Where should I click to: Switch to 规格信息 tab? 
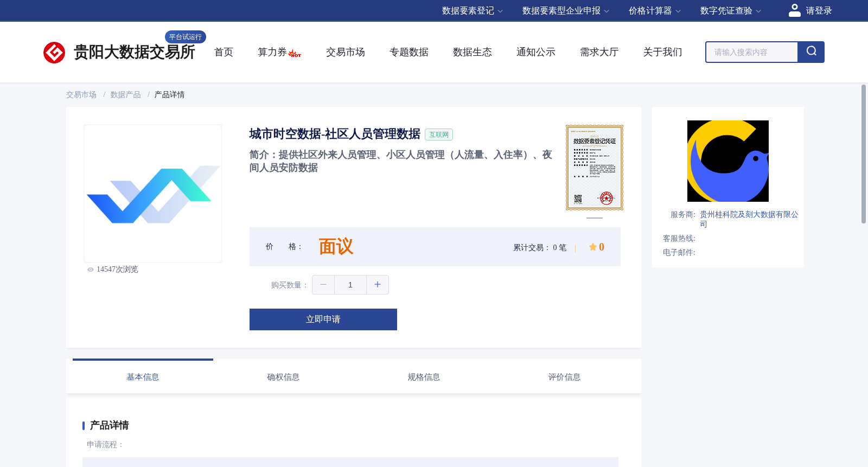point(424,377)
